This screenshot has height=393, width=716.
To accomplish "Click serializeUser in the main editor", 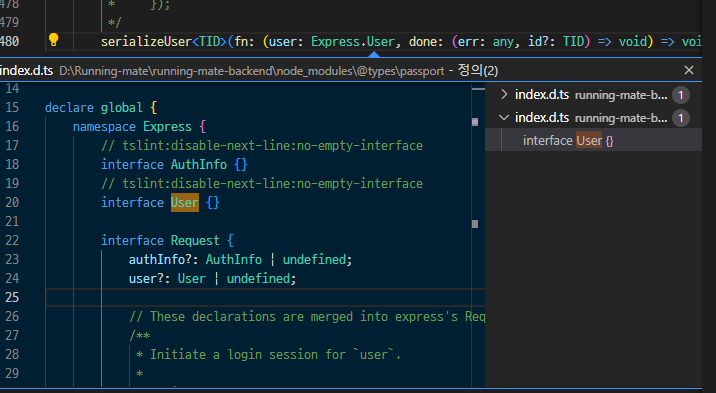I will pyautogui.click(x=146, y=42).
